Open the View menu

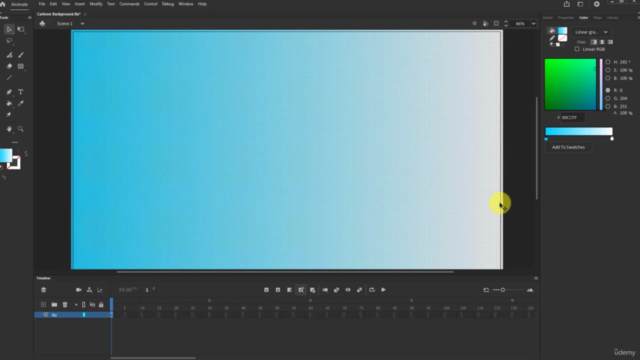pyautogui.click(x=66, y=4)
